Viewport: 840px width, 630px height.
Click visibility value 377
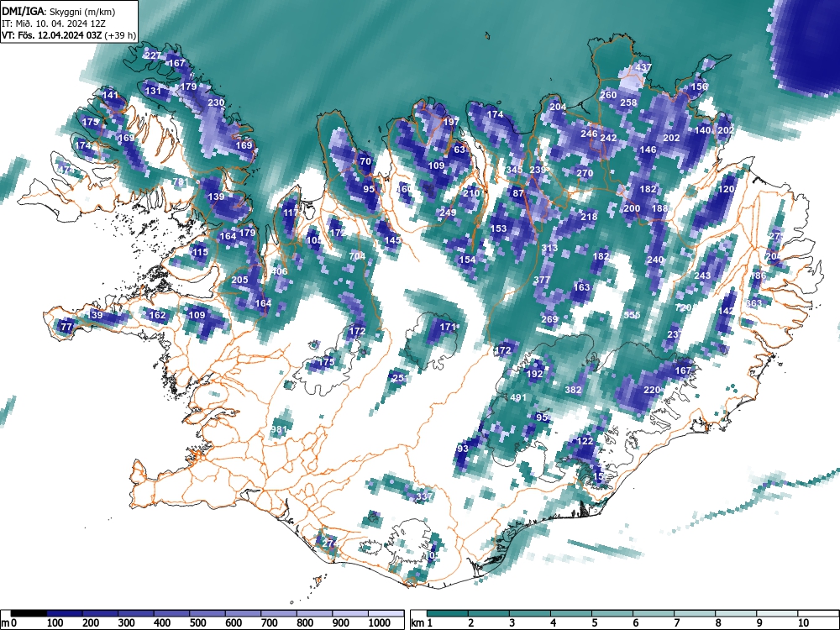(542, 280)
